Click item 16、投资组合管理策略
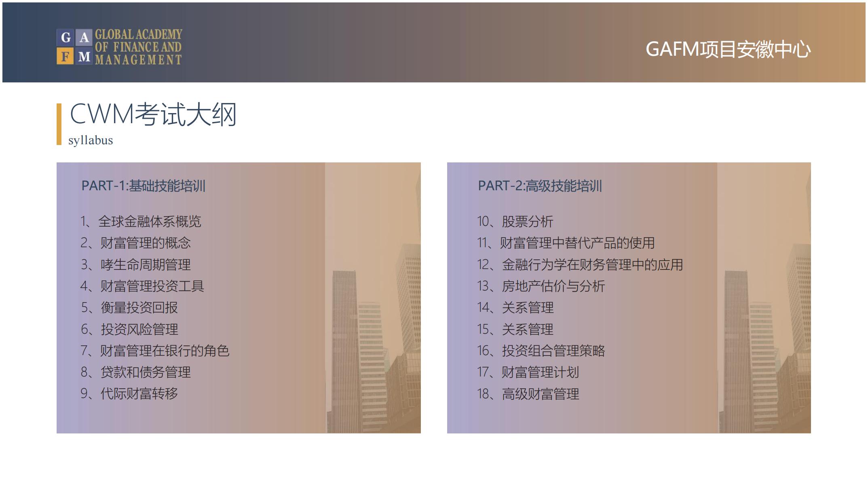The height and width of the screenshot is (490, 868). [541, 351]
